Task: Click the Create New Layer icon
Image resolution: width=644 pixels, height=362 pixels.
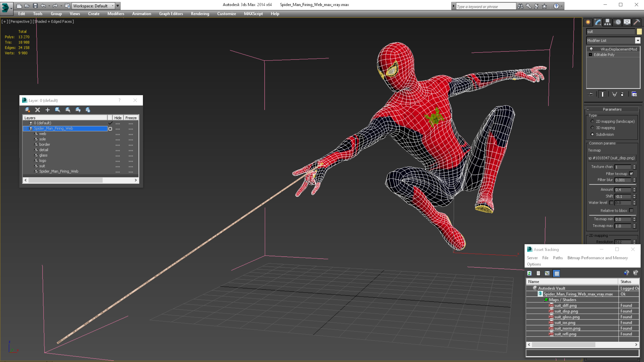Action: click(28, 110)
